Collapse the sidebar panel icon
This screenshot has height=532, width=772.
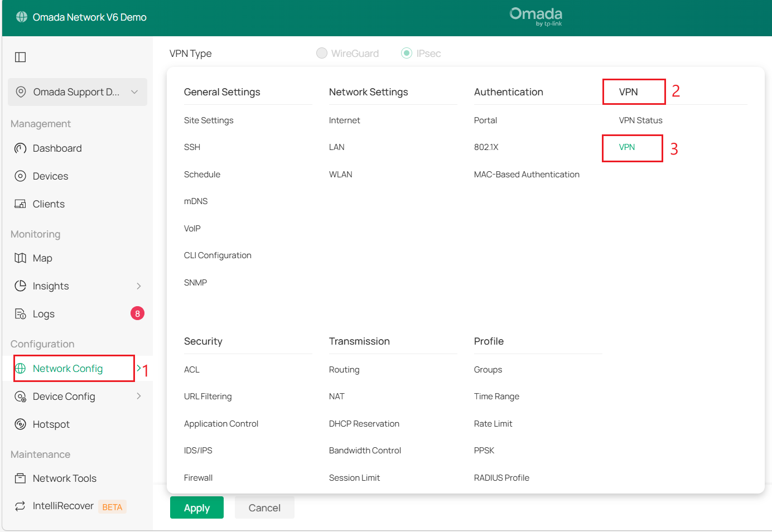21,57
